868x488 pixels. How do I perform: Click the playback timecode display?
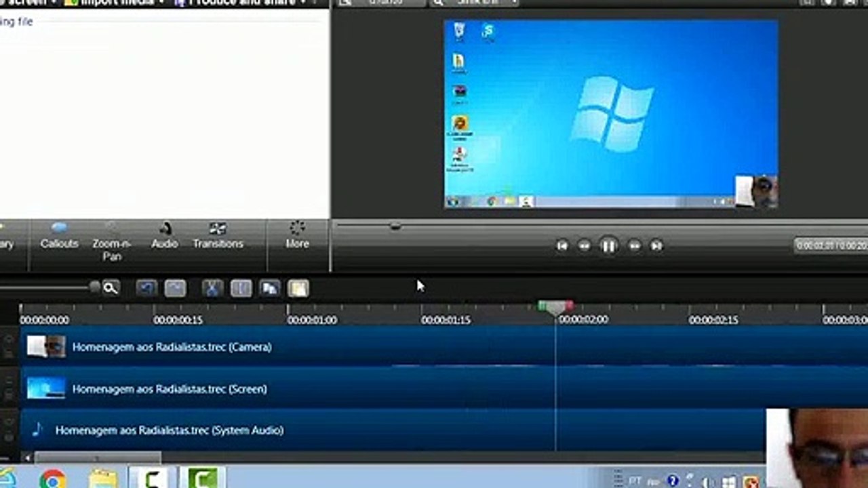[831, 245]
